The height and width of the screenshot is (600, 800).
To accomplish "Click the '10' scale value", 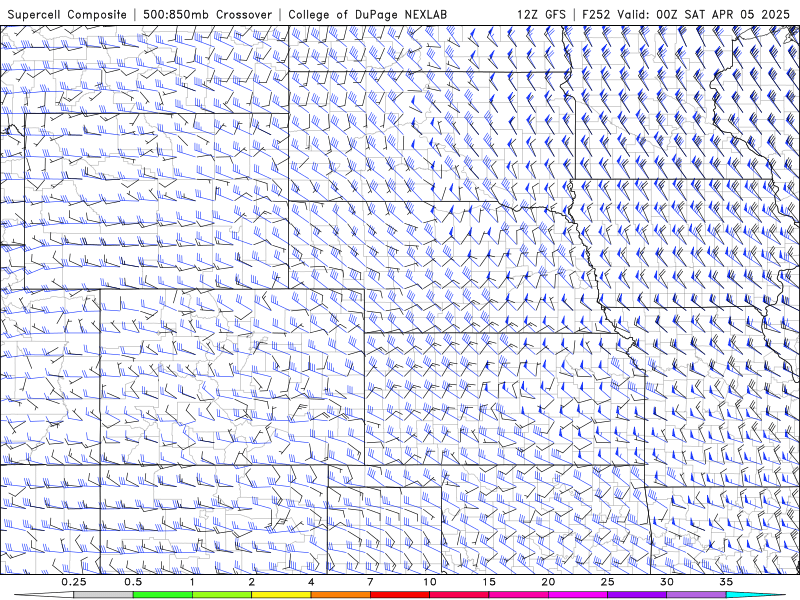I will tap(430, 582).
